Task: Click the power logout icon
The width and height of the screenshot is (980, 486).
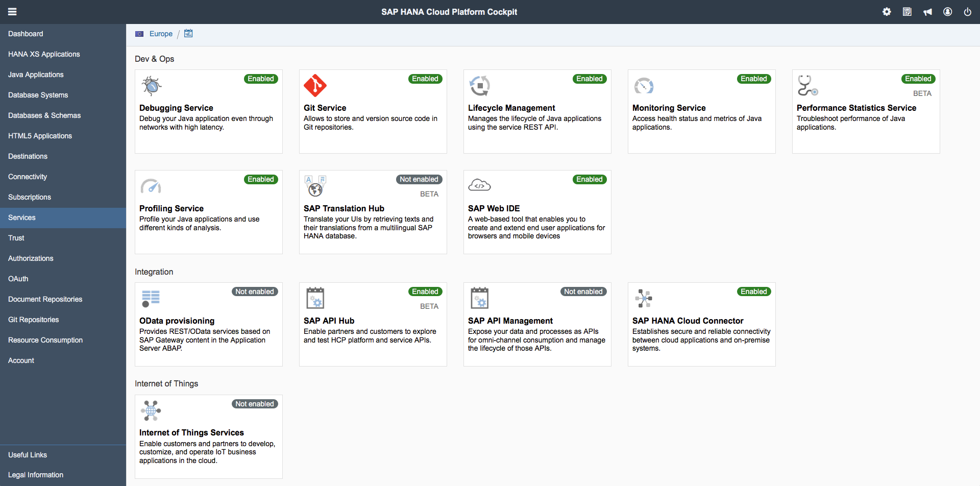Action: [x=968, y=12]
